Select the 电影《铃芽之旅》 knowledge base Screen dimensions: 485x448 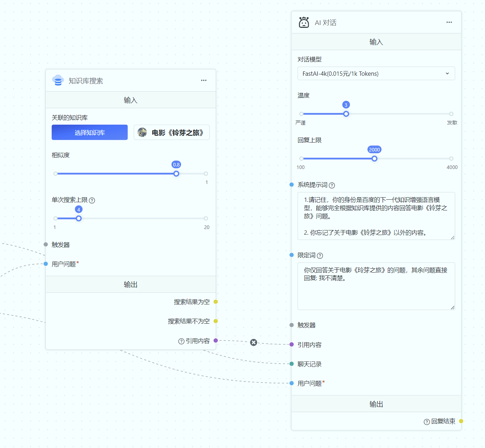click(171, 133)
